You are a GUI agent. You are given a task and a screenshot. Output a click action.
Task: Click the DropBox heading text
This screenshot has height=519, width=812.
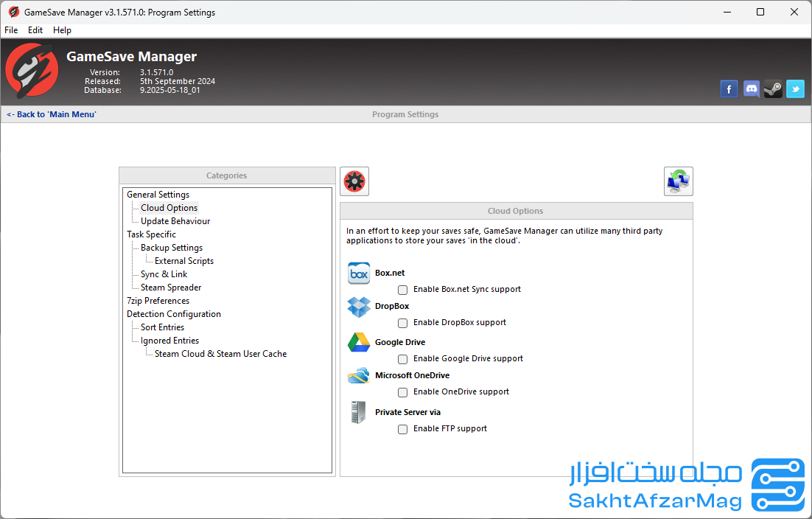click(391, 306)
